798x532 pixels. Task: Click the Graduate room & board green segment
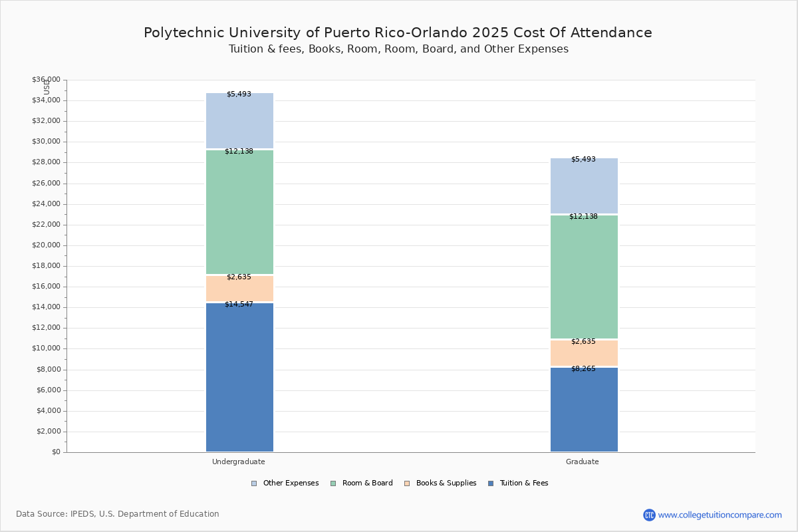[584, 279]
